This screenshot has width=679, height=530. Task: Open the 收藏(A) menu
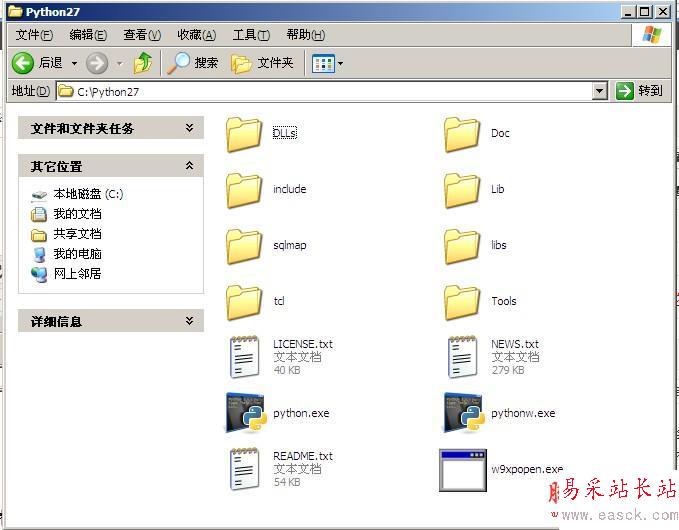pyautogui.click(x=197, y=35)
